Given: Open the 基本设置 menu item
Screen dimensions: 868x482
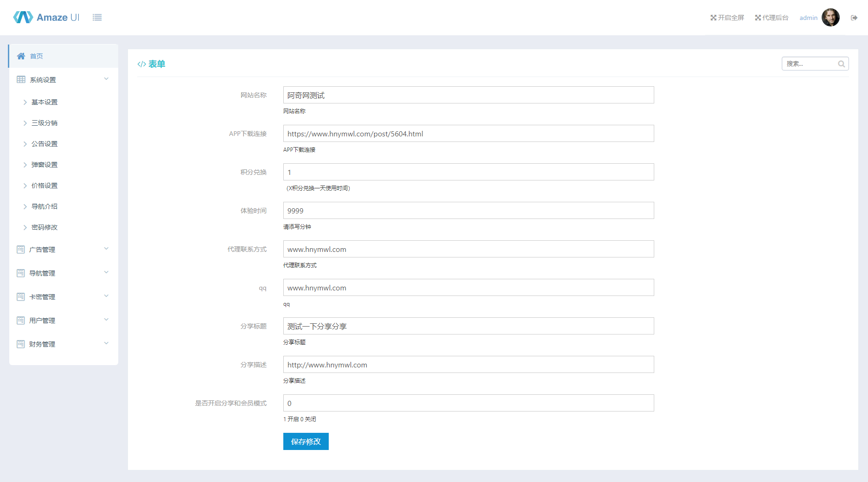Looking at the screenshot, I should [44, 102].
